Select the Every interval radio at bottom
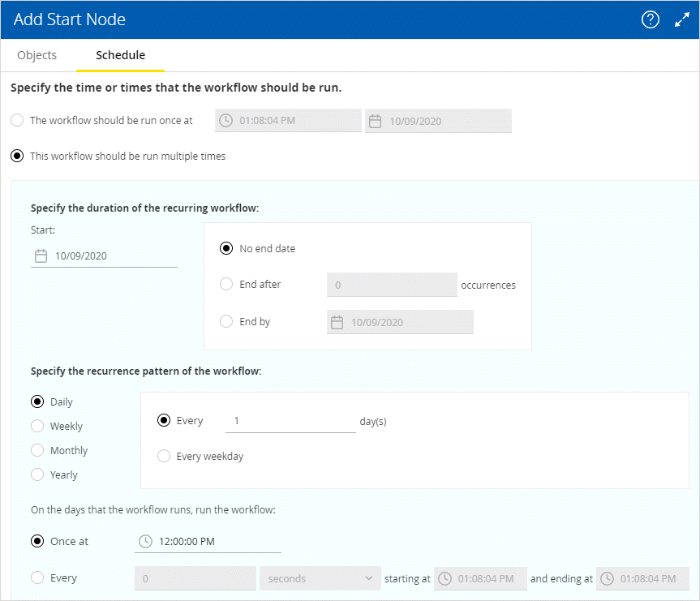This screenshot has width=700, height=601. click(x=37, y=577)
